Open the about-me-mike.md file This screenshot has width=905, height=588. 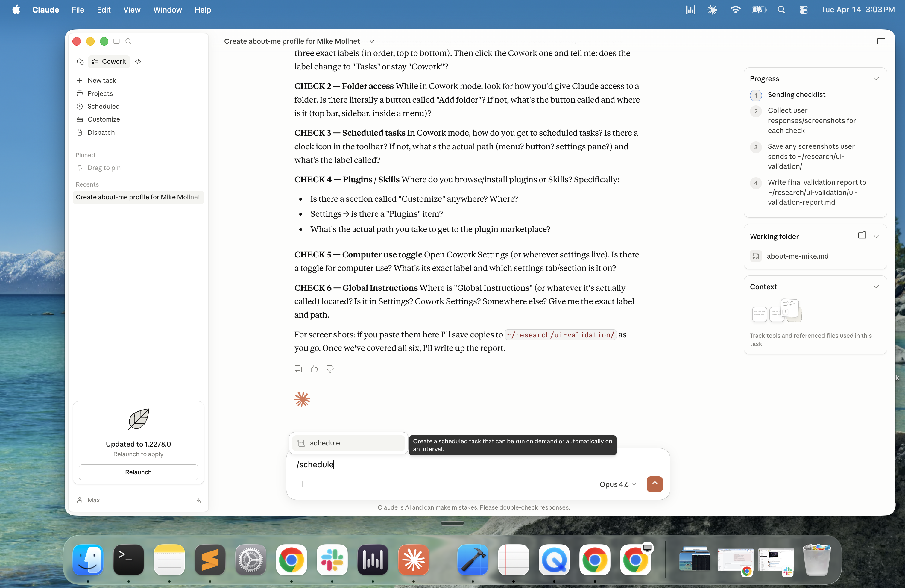(x=797, y=256)
